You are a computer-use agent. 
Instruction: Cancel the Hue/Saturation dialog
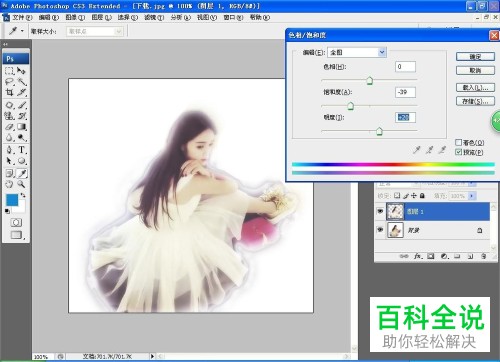pos(475,70)
